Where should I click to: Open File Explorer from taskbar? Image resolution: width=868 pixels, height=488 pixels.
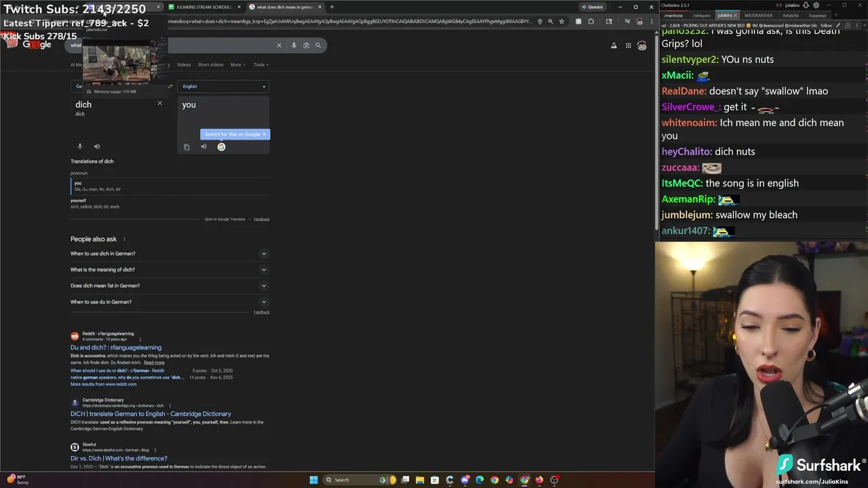[420, 480]
